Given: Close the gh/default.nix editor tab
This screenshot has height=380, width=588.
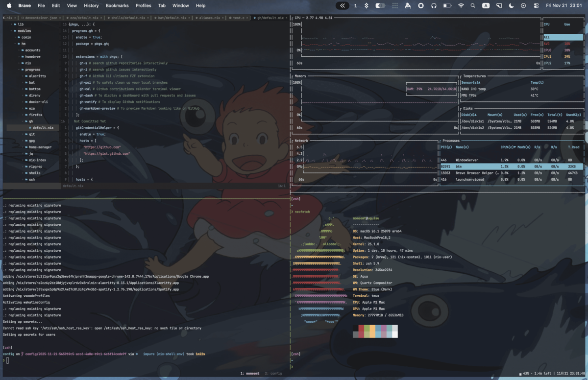Looking at the screenshot, I should point(285,18).
